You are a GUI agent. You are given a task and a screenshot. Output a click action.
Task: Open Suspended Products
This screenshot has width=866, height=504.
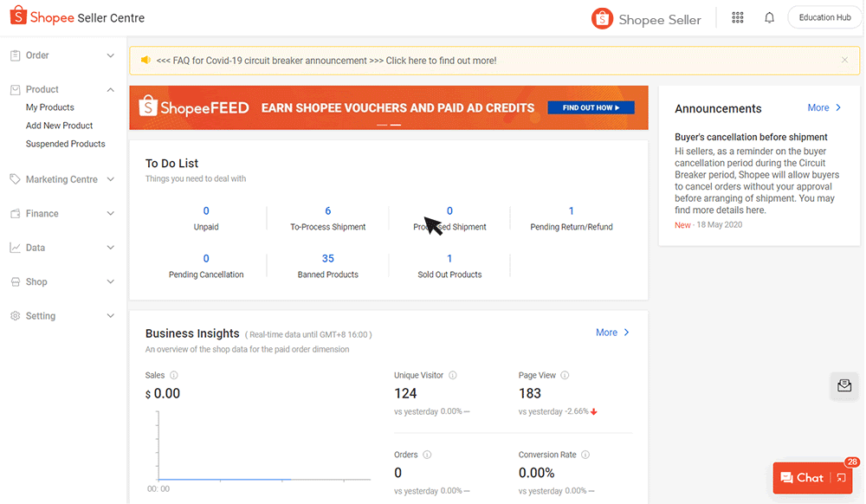click(65, 144)
